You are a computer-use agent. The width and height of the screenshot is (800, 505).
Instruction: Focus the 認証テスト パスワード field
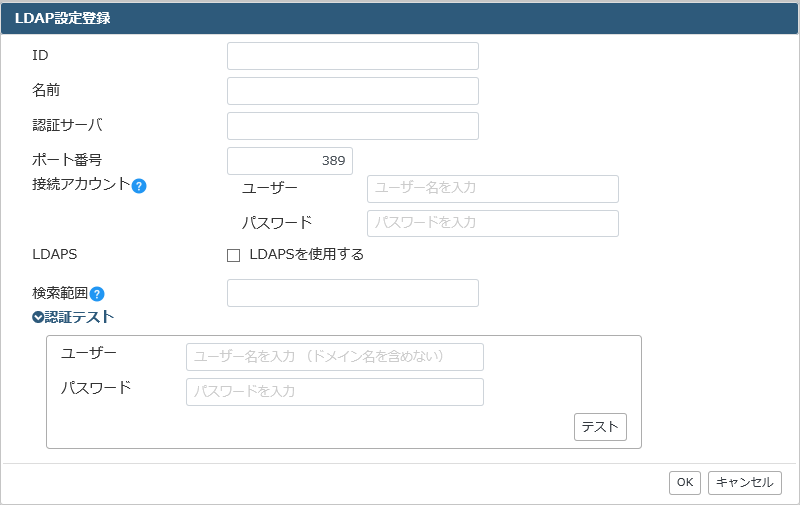[335, 392]
